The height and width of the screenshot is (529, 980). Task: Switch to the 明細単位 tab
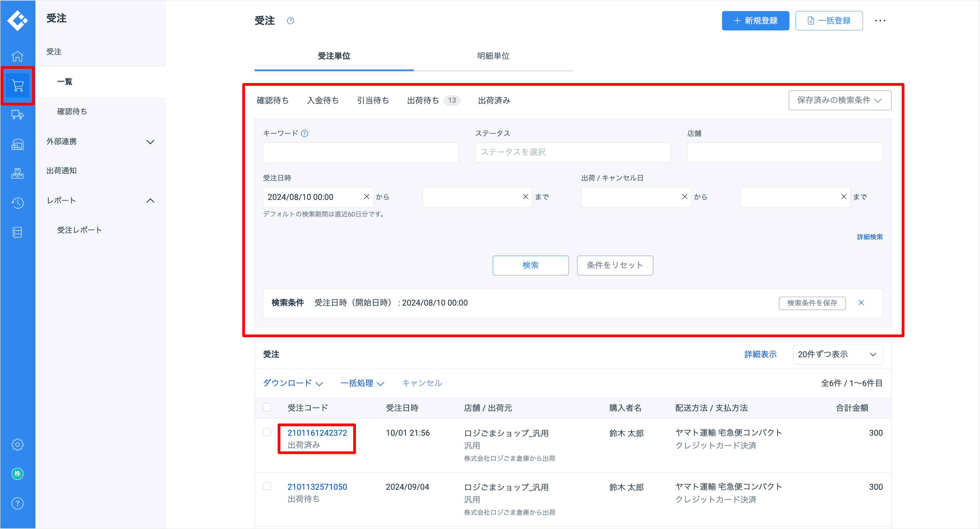click(493, 56)
